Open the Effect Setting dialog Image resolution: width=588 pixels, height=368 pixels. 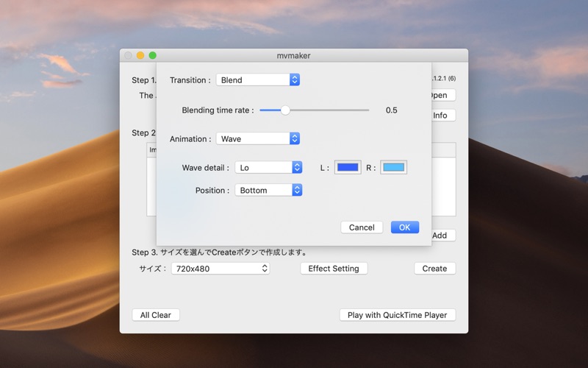tap(334, 269)
